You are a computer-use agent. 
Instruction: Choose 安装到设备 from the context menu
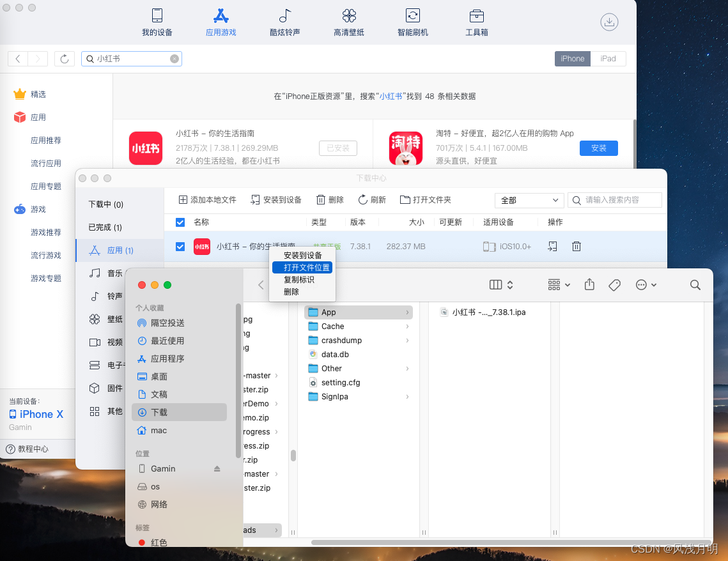[x=303, y=255]
